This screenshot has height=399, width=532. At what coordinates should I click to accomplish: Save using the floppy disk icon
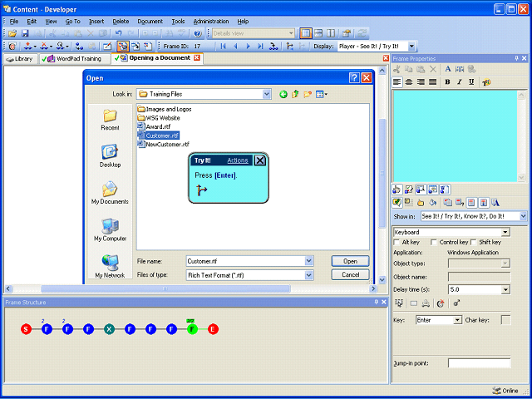point(25,33)
